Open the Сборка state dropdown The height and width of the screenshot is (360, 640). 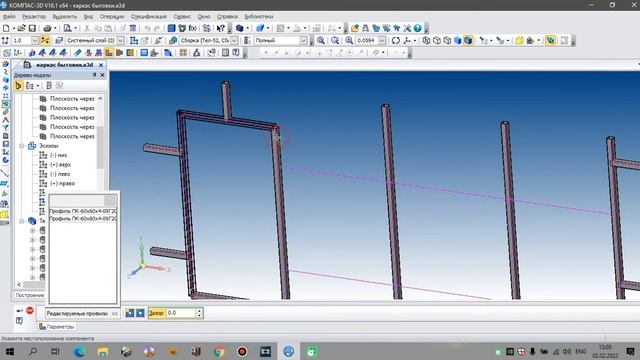tap(234, 40)
